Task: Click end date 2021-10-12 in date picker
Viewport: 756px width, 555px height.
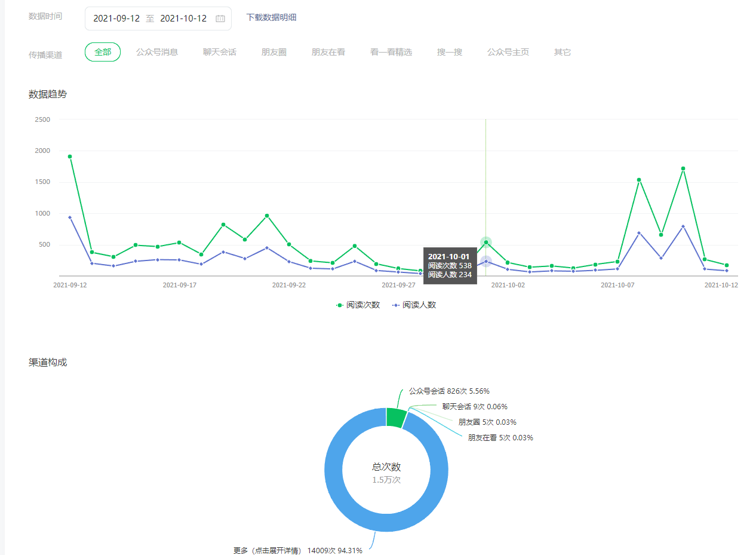Action: 183,19
